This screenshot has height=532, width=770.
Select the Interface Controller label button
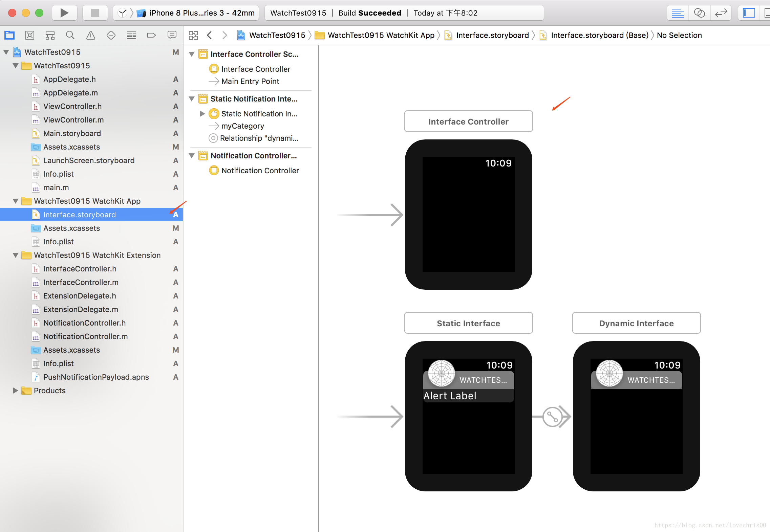[468, 121]
